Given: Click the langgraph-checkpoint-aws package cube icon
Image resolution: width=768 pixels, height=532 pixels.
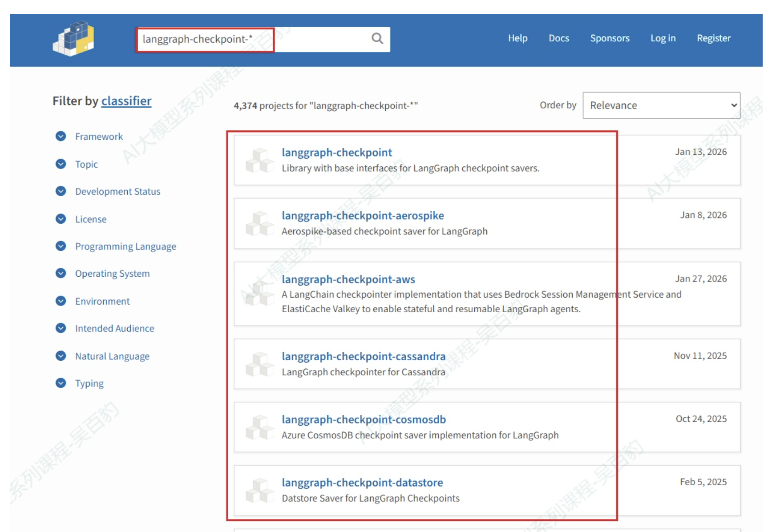Looking at the screenshot, I should [x=260, y=294].
